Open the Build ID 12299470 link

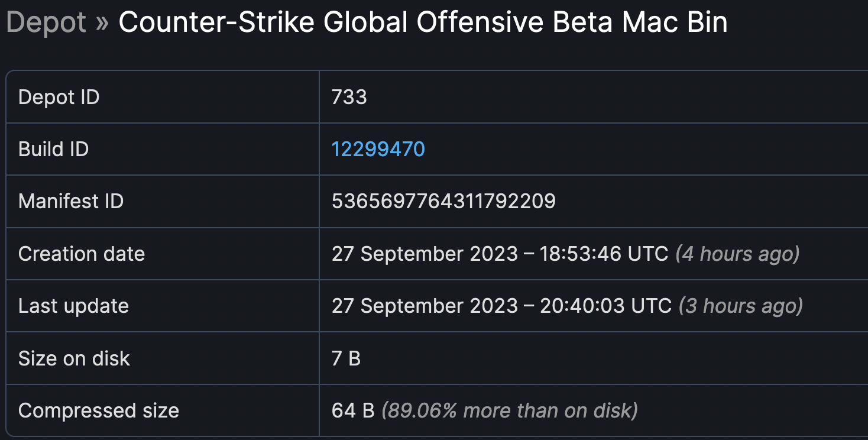[378, 149]
